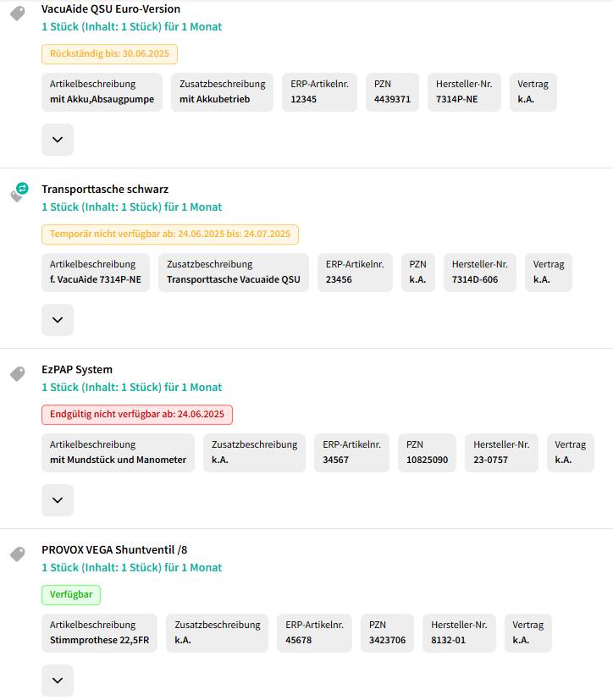Click the tag icon beside EzPAP System
Screen dimensions: 613x700
click(x=18, y=373)
